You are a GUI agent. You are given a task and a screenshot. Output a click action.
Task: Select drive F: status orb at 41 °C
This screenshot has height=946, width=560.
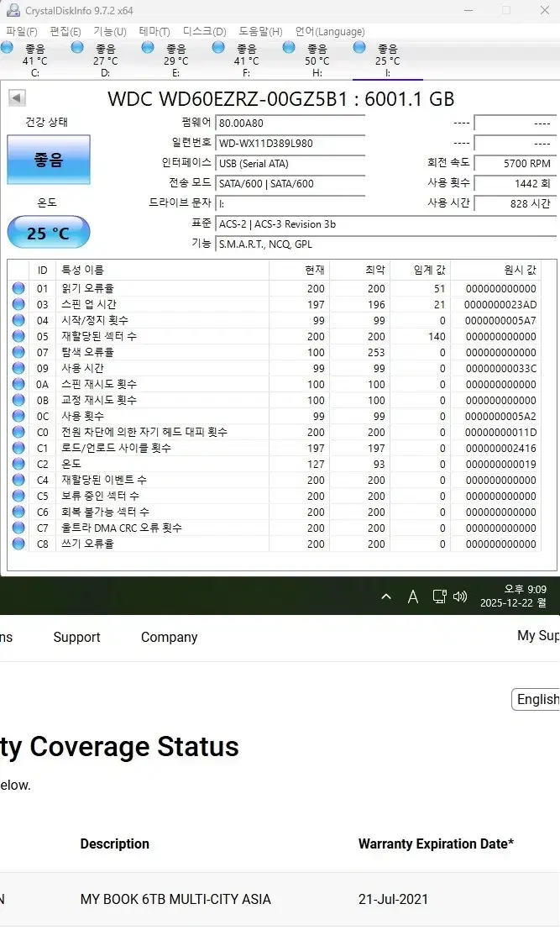pos(218,47)
